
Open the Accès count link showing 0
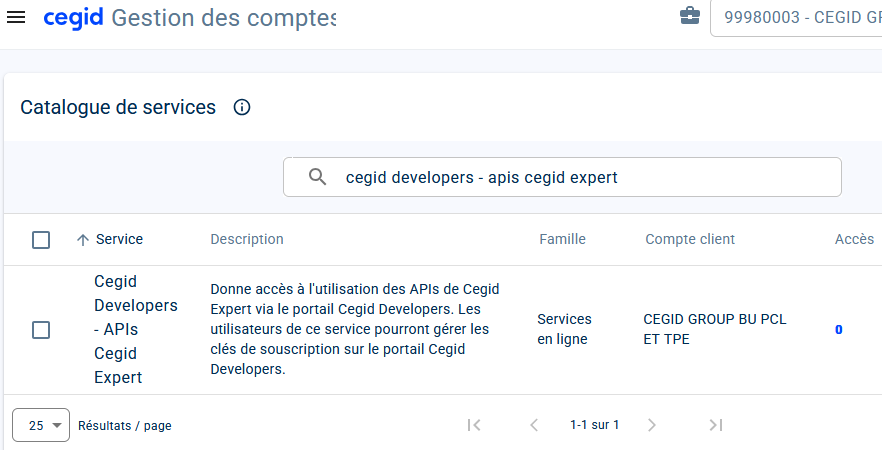point(839,330)
